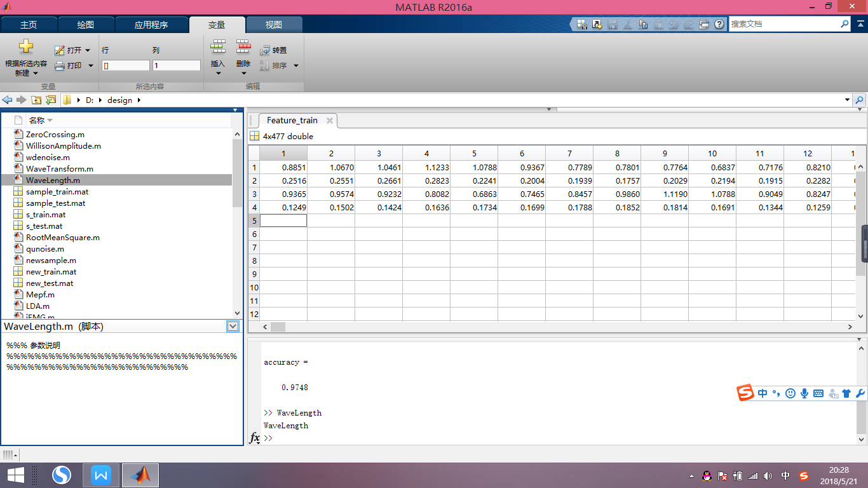Click the switch windows icon in the top toolbar

[x=704, y=24]
